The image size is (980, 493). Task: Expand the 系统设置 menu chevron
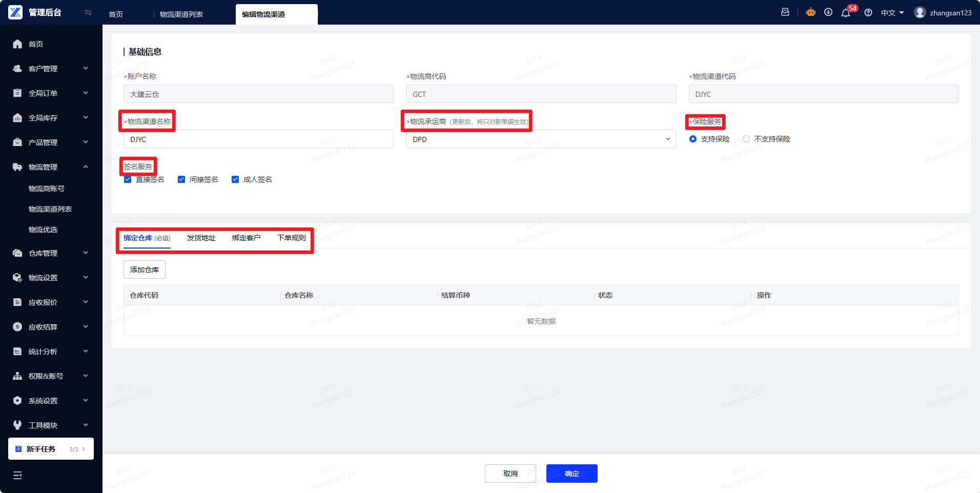(x=86, y=400)
